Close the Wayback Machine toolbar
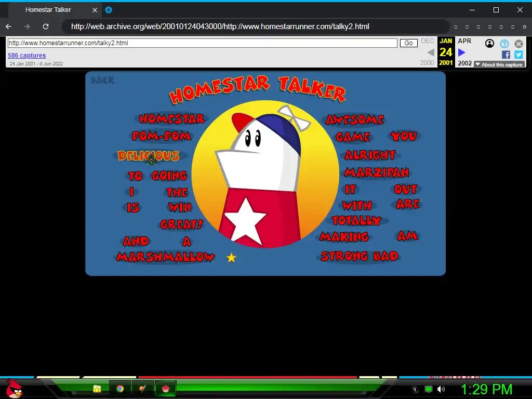Viewport: 532px width, 399px height. [518, 44]
